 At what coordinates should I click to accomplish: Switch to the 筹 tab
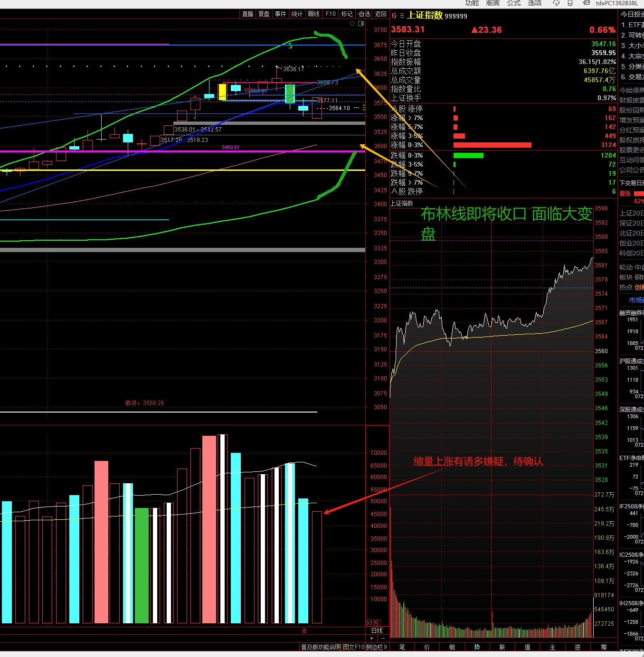coord(604,647)
